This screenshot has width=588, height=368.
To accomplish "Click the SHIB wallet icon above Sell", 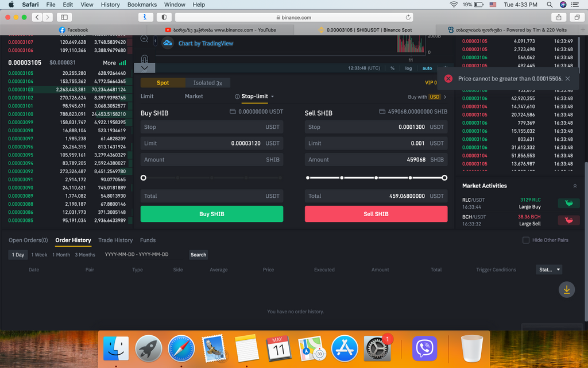I will [x=382, y=112].
